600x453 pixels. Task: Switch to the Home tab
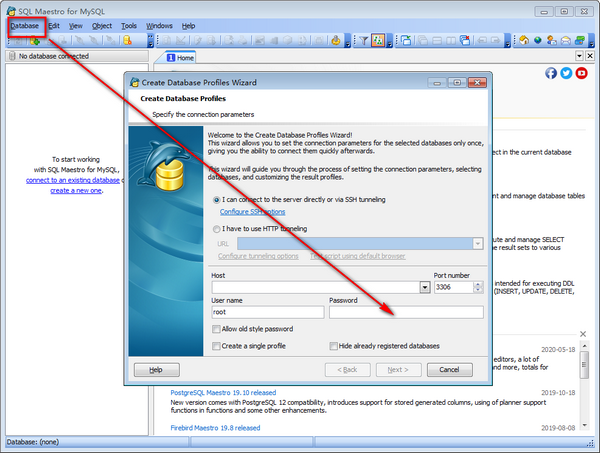tap(181, 57)
